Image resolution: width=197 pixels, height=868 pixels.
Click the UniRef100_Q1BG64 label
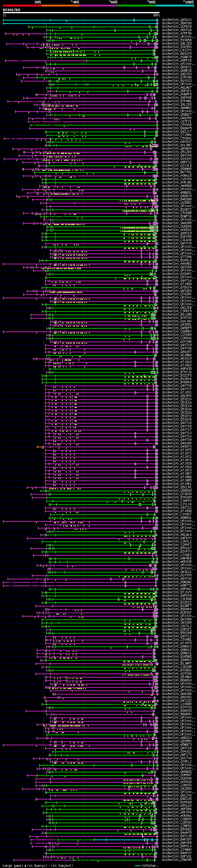pos(177,226)
